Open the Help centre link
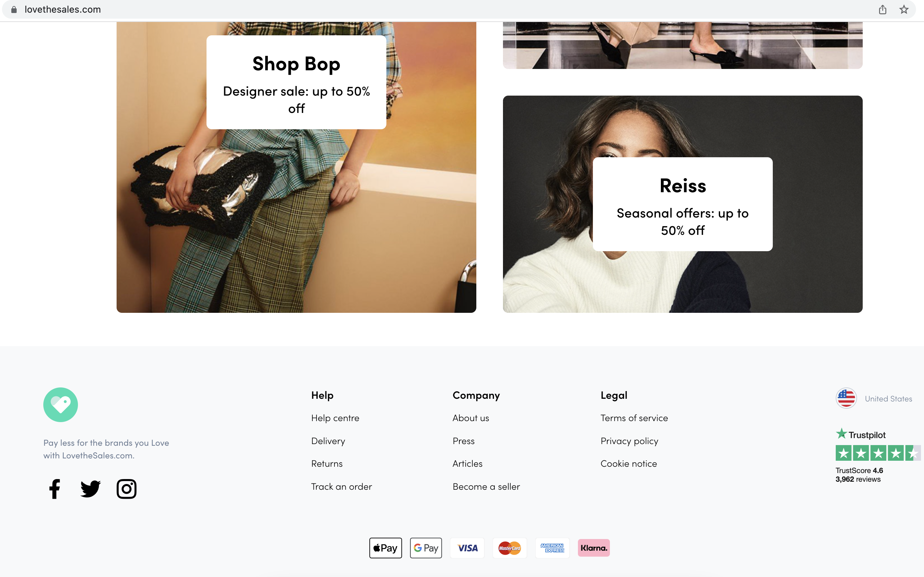Image resolution: width=924 pixels, height=577 pixels. pos(335,418)
